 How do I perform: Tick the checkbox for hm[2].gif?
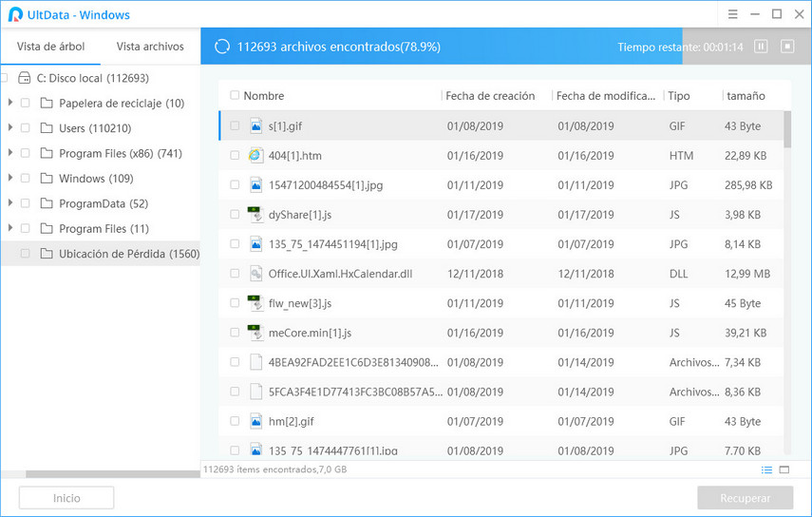[235, 421]
